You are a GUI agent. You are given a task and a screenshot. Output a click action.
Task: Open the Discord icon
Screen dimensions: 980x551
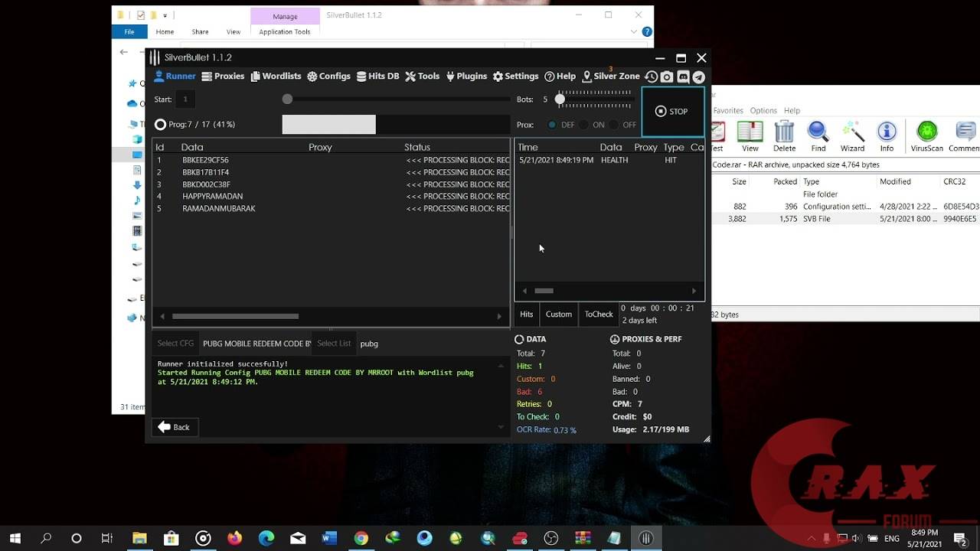tap(682, 77)
